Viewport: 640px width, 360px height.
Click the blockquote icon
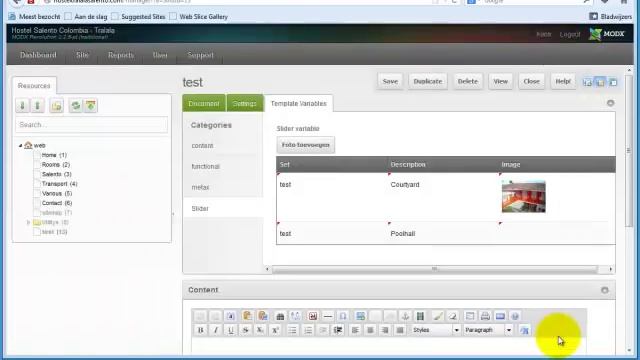338,330
